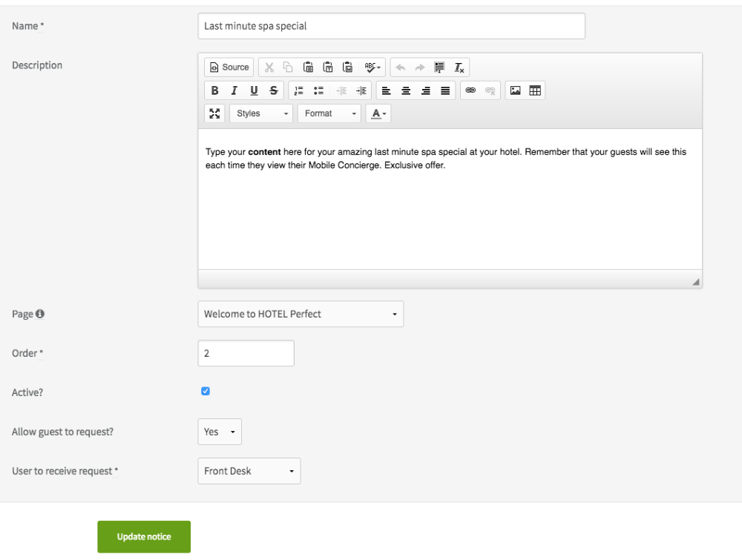Toggle Underline formatting
Viewport: 742px width, 560px height.
tap(254, 90)
